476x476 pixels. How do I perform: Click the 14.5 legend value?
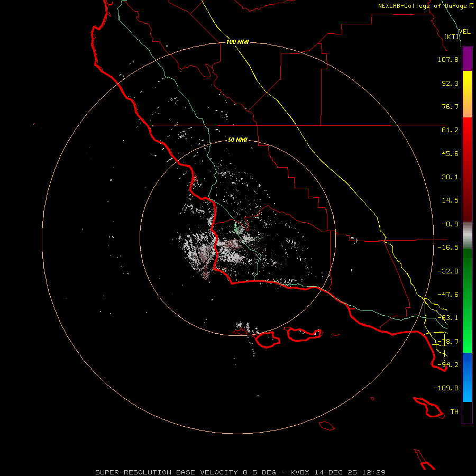coord(450,200)
